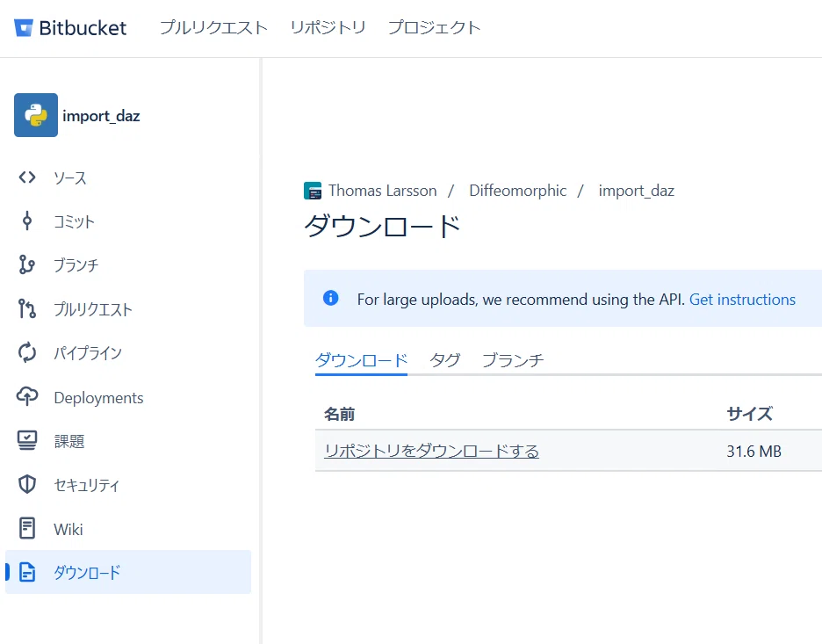The image size is (822, 644).
Task: Click the Get instructions link
Action: (742, 300)
